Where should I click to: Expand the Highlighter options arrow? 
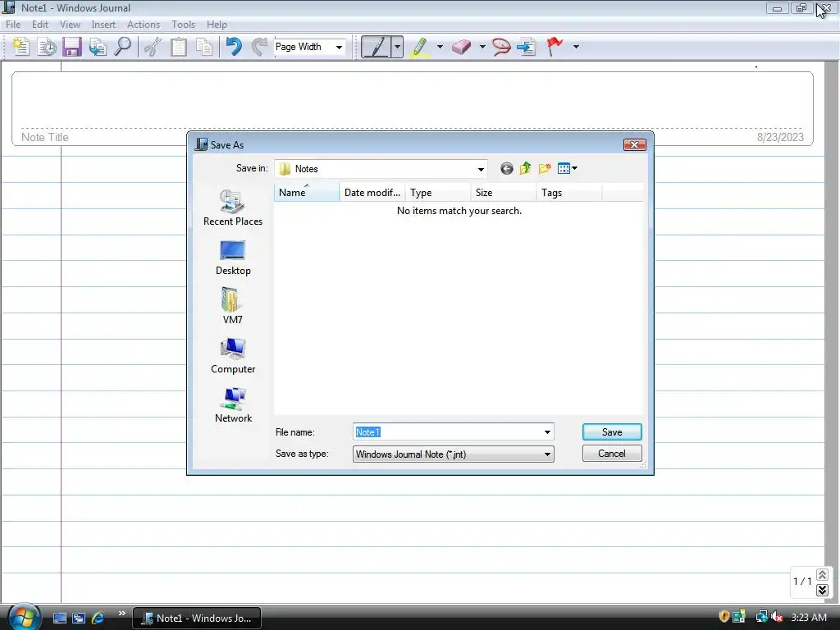coord(440,47)
